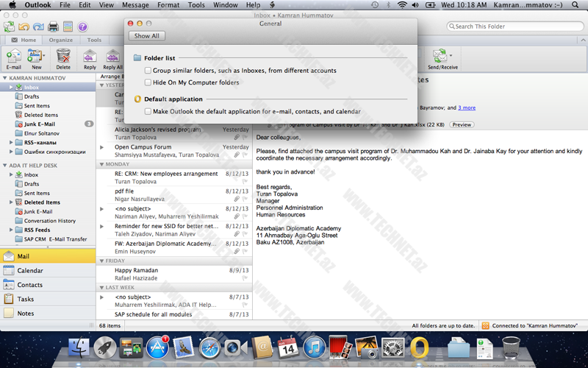Screen dimensions: 588x368
Task: Enable Group similar folders checkbox
Action: (148, 71)
